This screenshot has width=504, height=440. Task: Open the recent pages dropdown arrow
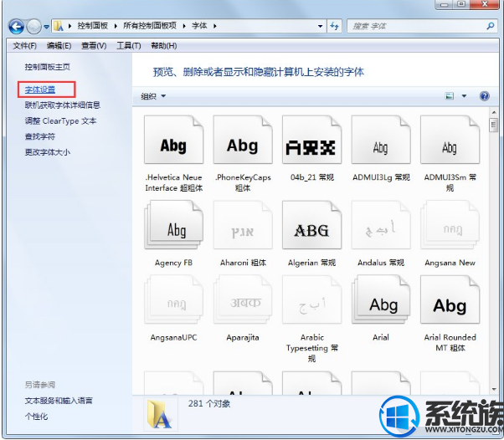click(46, 27)
